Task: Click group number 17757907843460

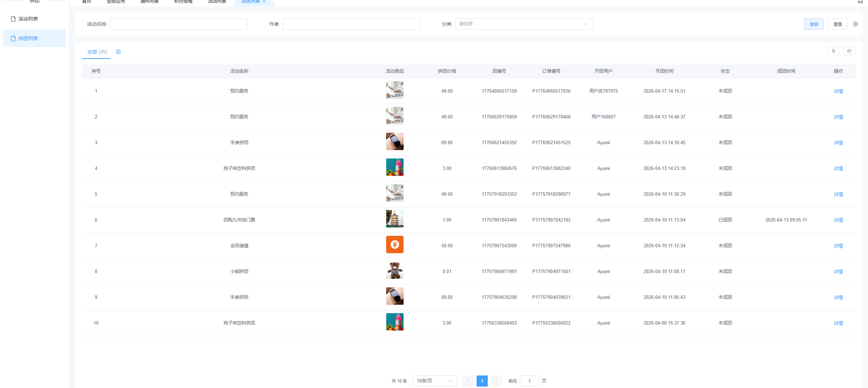Action: [499, 220]
